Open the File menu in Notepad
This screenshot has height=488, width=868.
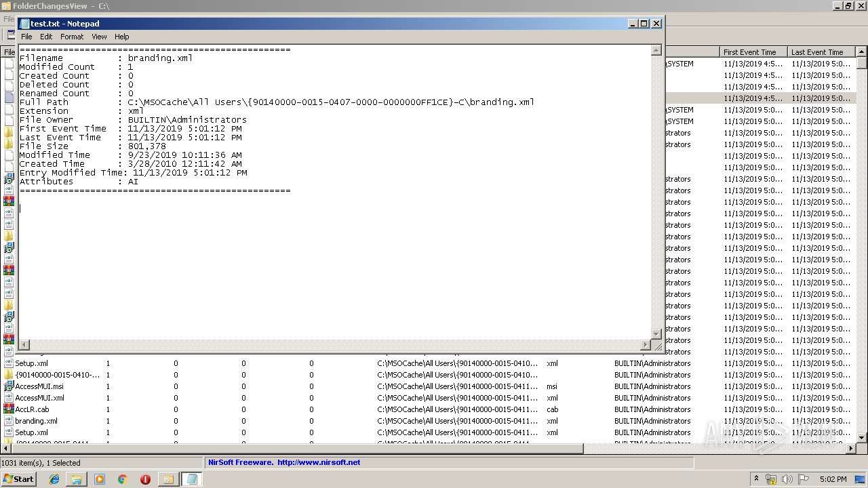click(26, 37)
